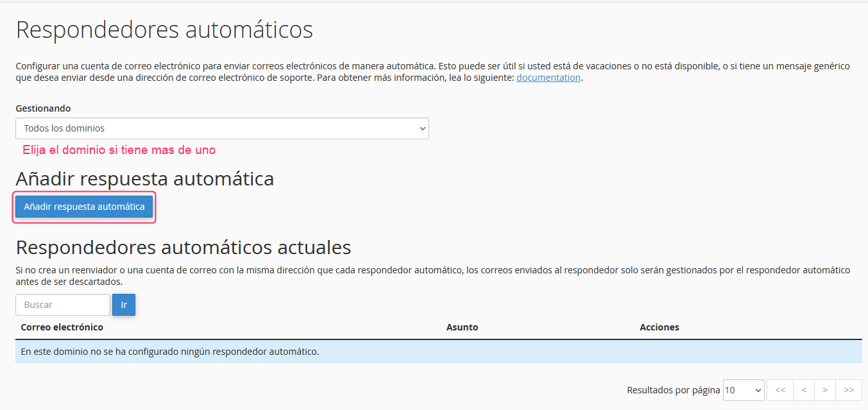Click the 'Añadir respuesta automática' section heading
Viewport: 868px width, 410px height.
coord(144,178)
